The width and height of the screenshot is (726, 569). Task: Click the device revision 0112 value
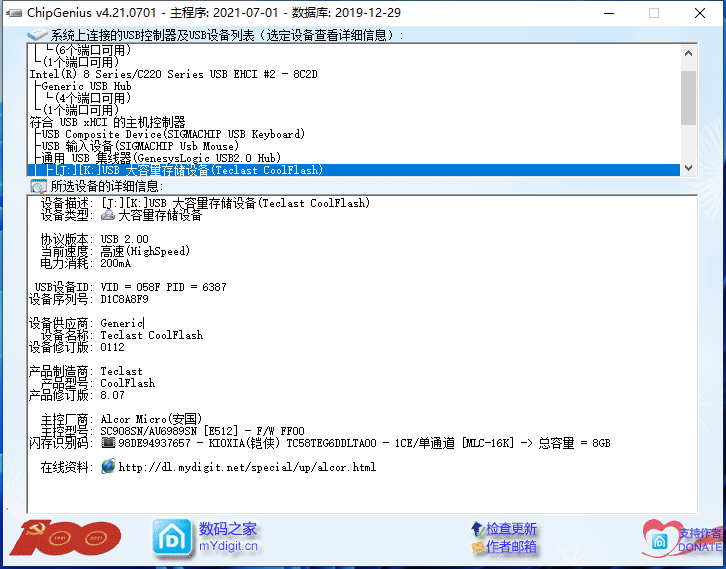(113, 347)
